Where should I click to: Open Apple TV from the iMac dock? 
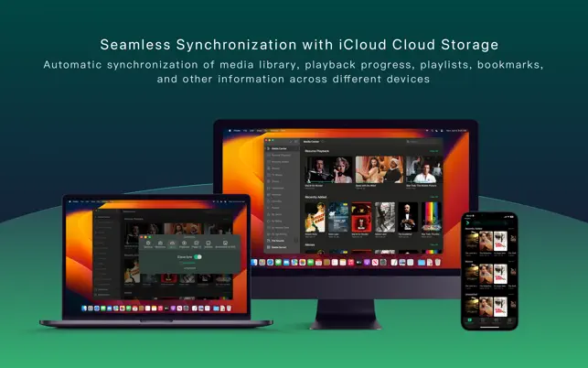tap(358, 262)
